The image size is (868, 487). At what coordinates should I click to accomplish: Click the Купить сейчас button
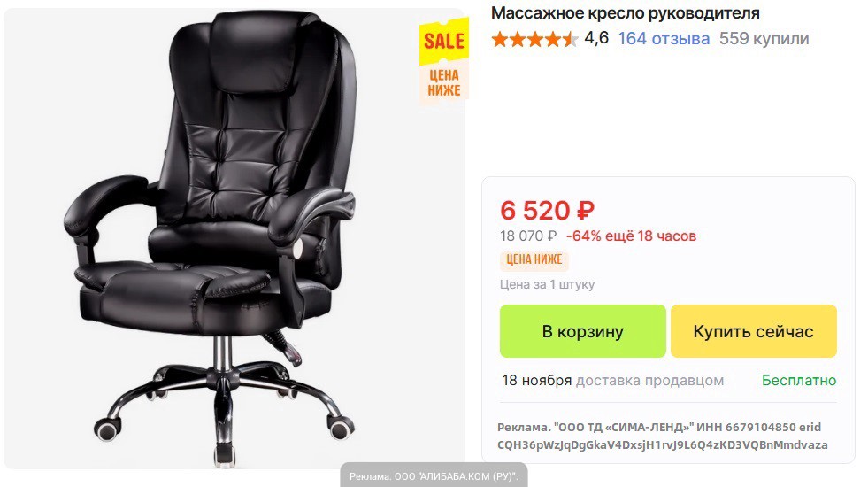(x=753, y=331)
